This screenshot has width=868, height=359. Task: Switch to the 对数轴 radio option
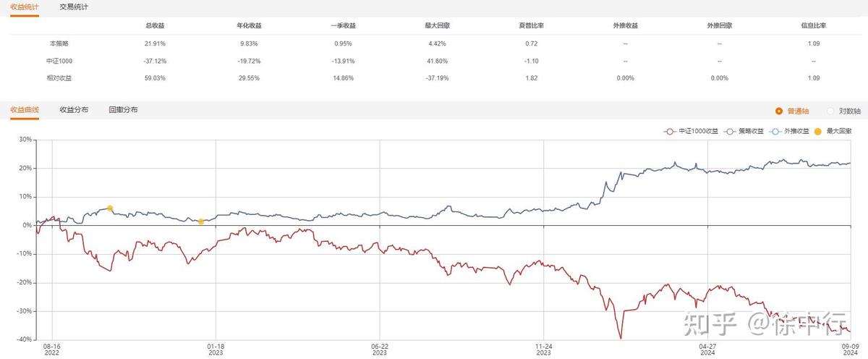(x=830, y=111)
